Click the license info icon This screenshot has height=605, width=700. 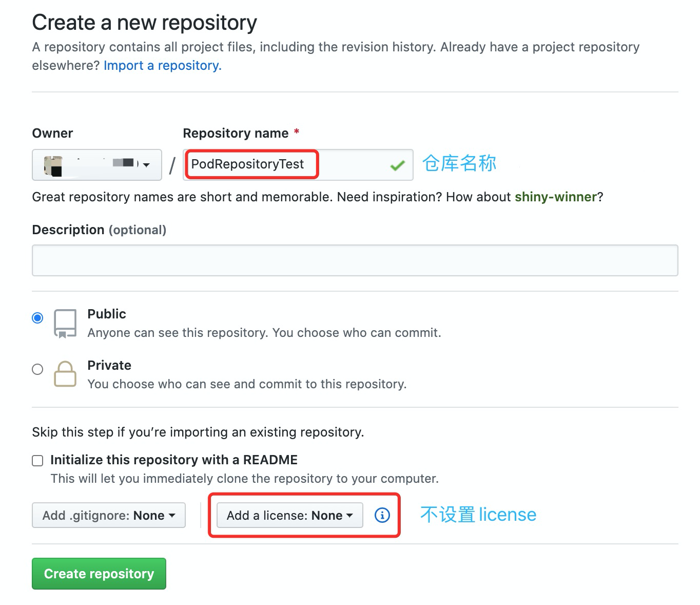382,515
